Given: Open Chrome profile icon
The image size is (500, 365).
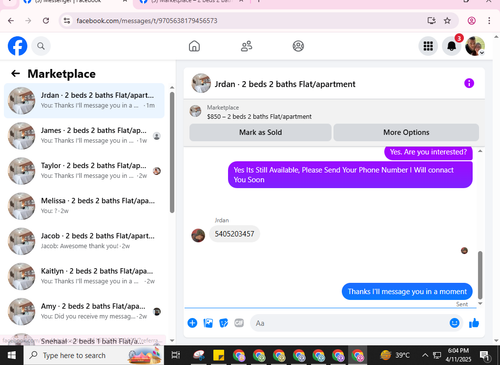Looking at the screenshot, I should (471, 21).
